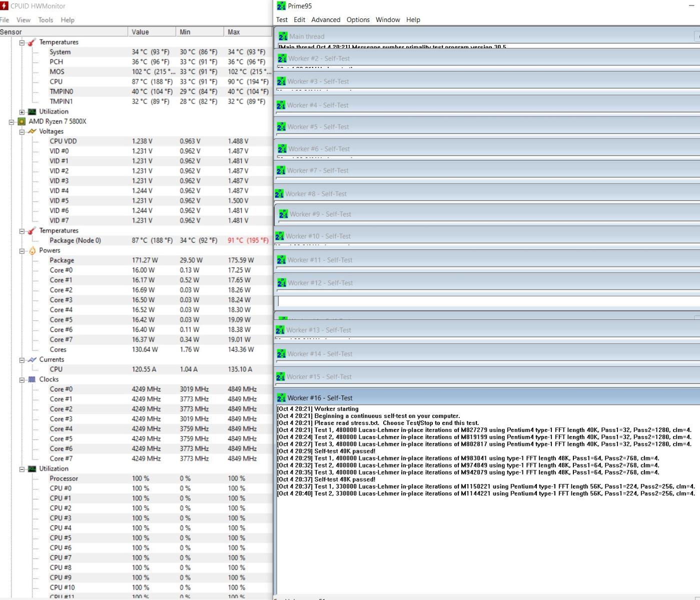Click the thermometer icon above Package (Node 0)
The width and height of the screenshot is (700, 600).
click(x=32, y=230)
